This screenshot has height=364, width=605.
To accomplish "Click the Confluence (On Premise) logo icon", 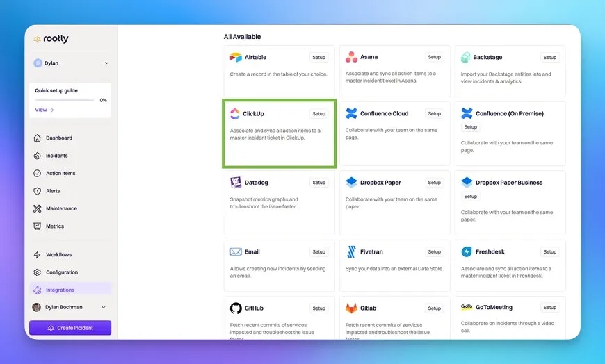I will [x=467, y=113].
